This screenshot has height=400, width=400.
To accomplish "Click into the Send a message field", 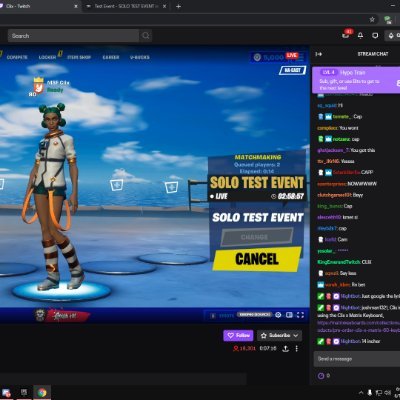I will click(357, 359).
